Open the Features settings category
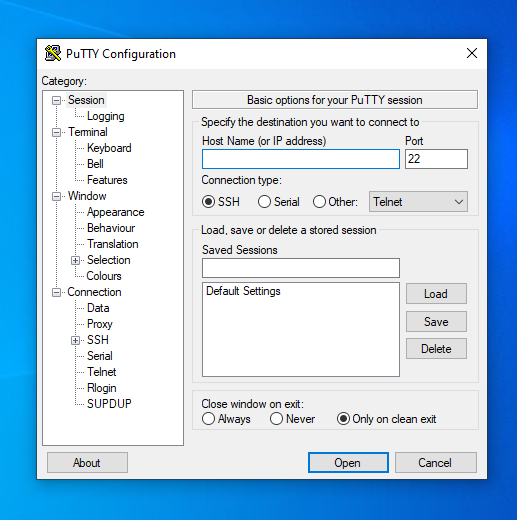The height and width of the screenshot is (520, 517). [107, 180]
